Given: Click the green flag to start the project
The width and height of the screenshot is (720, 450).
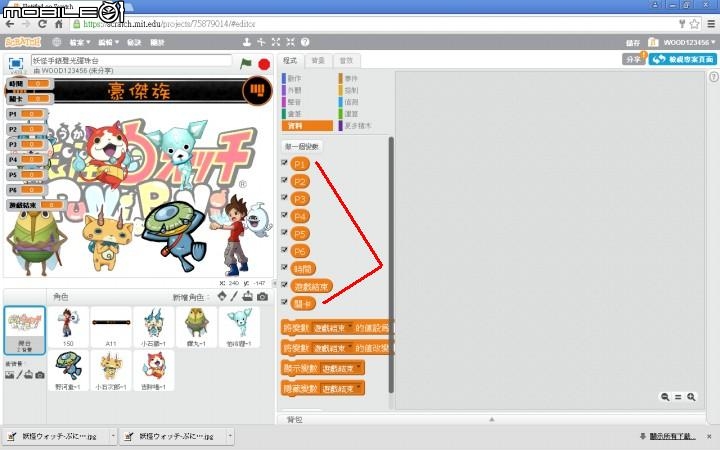Looking at the screenshot, I should (246, 63).
